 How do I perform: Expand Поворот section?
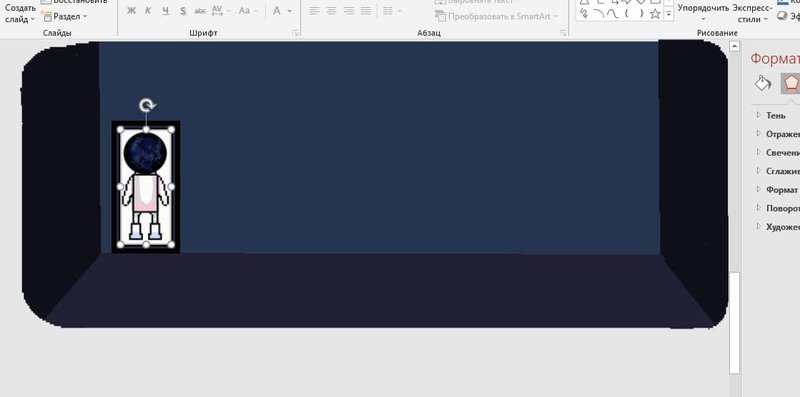coord(778,208)
